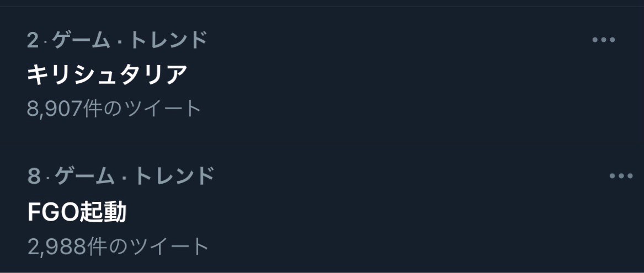Click the letters FGO in second trend
644x273 pixels.
53,212
